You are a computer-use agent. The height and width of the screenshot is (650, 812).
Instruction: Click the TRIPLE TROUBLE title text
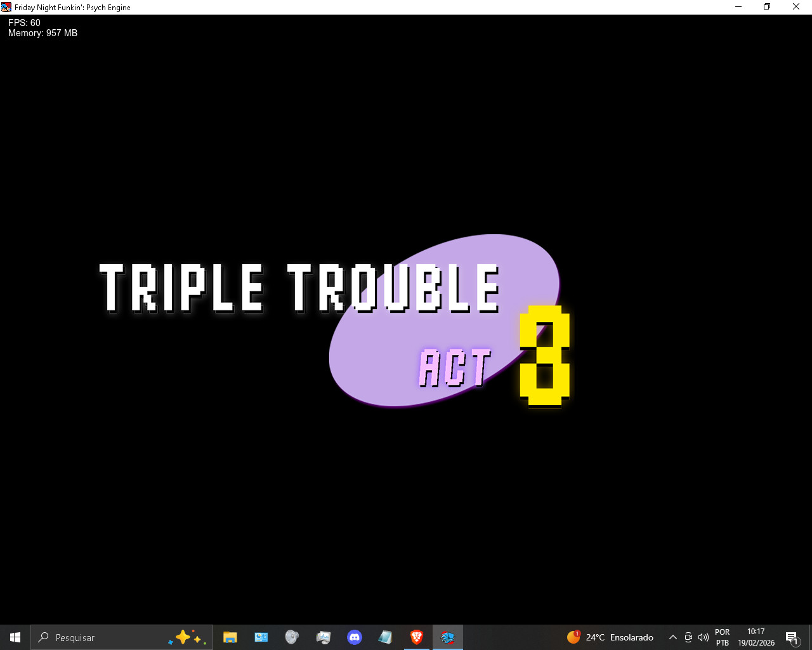[x=300, y=288]
